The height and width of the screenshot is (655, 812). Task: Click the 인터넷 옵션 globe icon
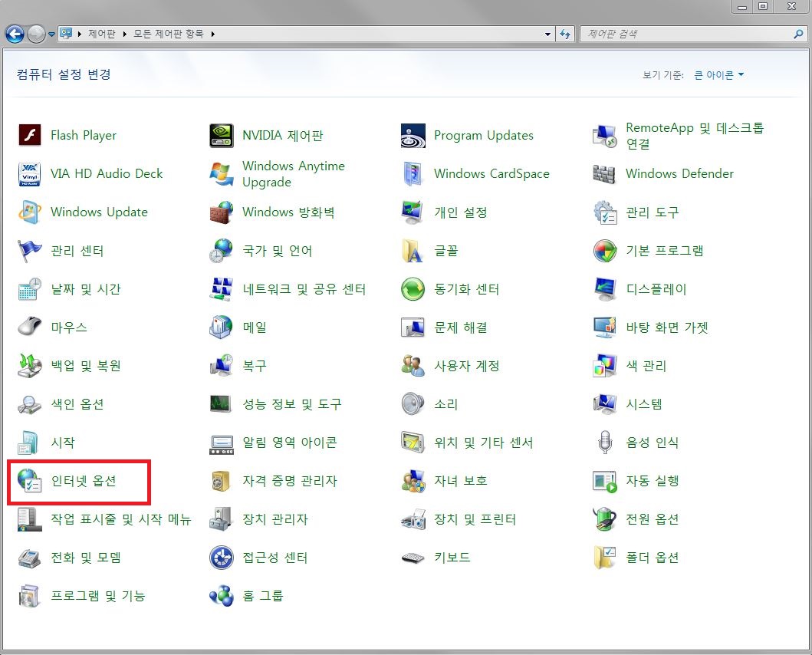pyautogui.click(x=29, y=481)
